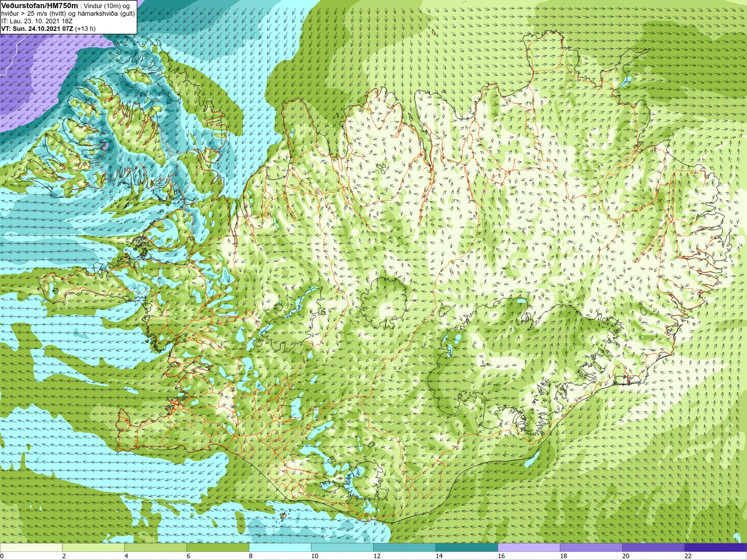
Task: Click the lavender 16–18 m/s legend swatch
Action: coord(529,547)
